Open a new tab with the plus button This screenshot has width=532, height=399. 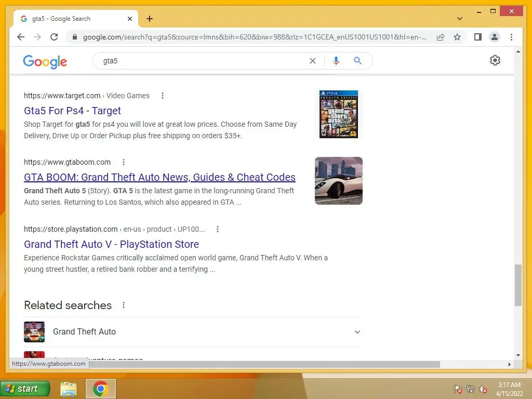pos(150,19)
